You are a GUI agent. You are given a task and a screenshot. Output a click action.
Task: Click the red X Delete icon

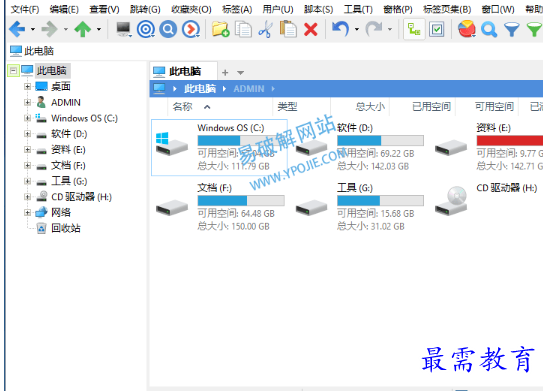pyautogui.click(x=311, y=29)
